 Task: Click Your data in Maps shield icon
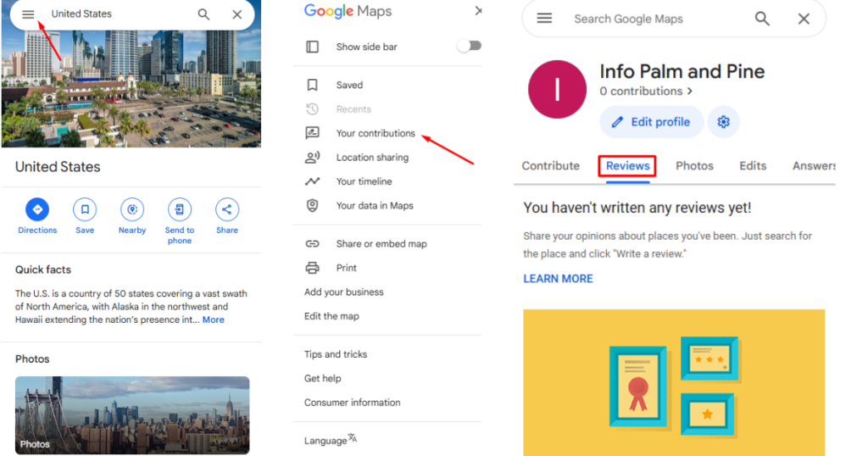(x=312, y=205)
